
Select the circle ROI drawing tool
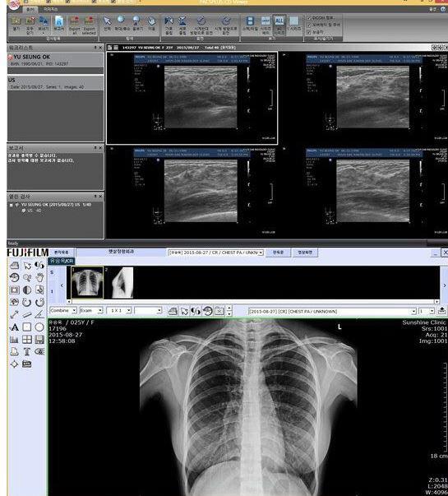point(39,327)
